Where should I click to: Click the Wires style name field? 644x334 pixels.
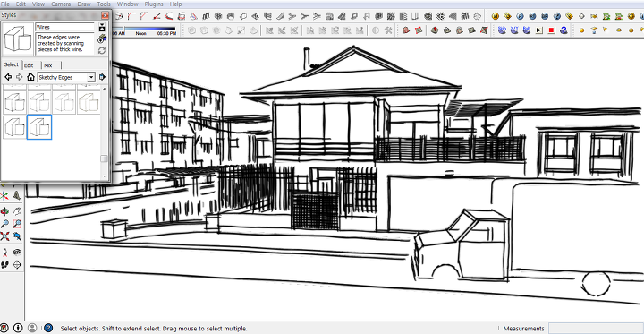[65, 27]
